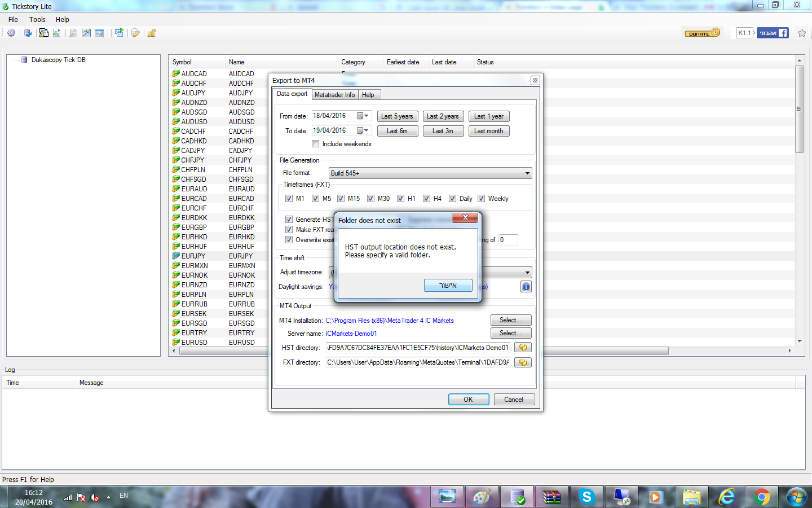Confirm the Folder does not exist message
Screen dimensions: 812x508
tap(448, 286)
